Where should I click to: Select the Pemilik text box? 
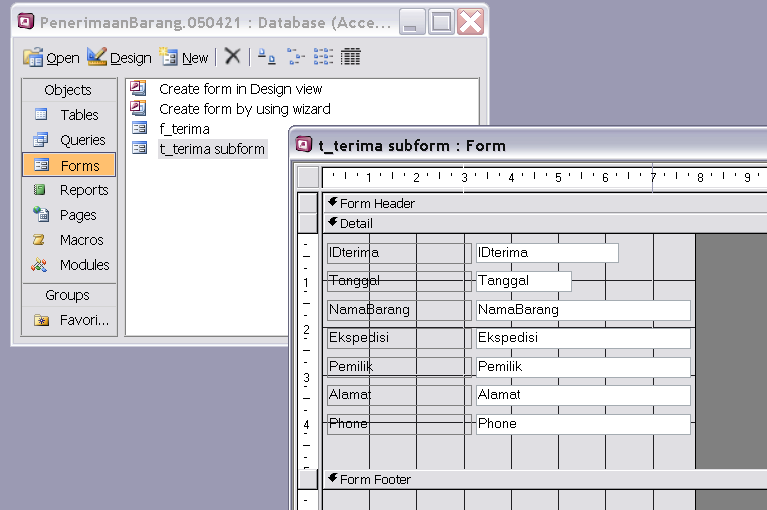tap(584, 367)
